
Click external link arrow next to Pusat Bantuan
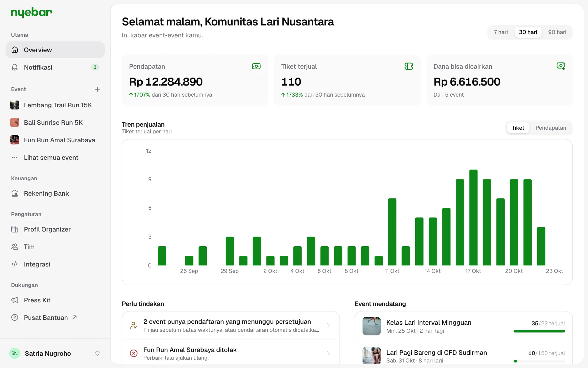pyautogui.click(x=74, y=317)
